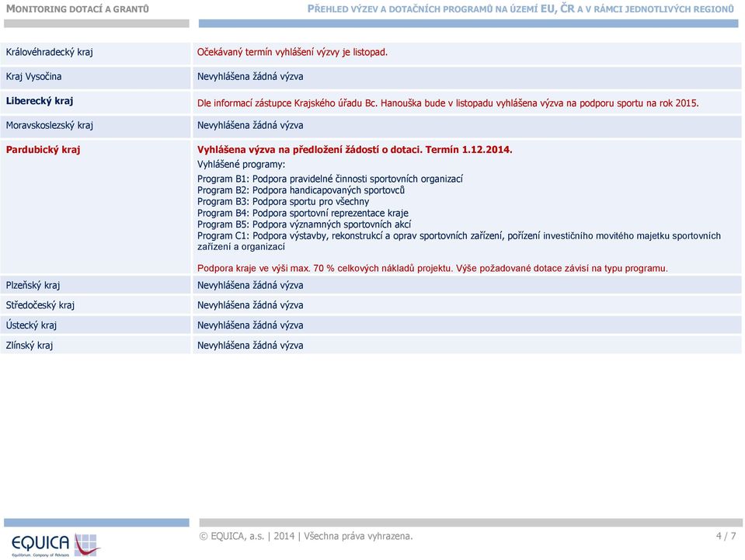This screenshot has width=745, height=560.
Task: Click the page number '4 / 7'
Action: 726,536
